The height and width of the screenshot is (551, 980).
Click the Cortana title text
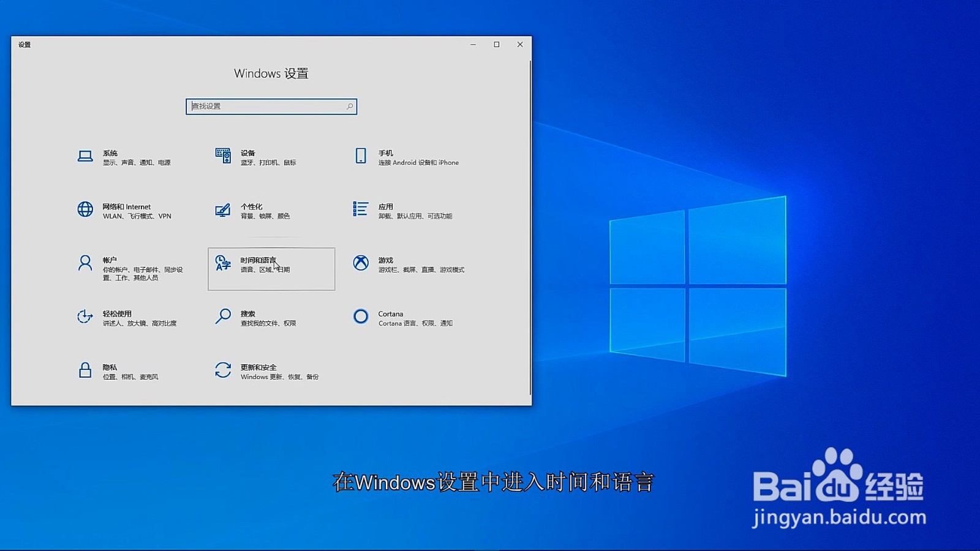(391, 313)
